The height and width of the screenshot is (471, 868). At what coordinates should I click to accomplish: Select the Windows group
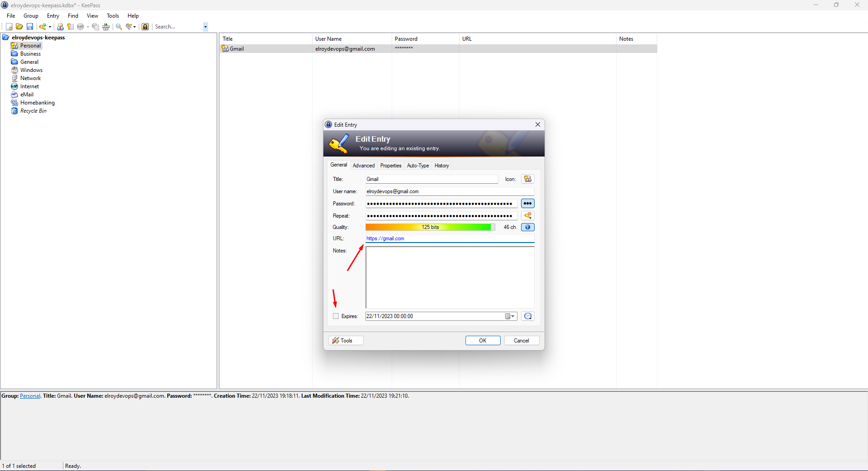point(31,70)
